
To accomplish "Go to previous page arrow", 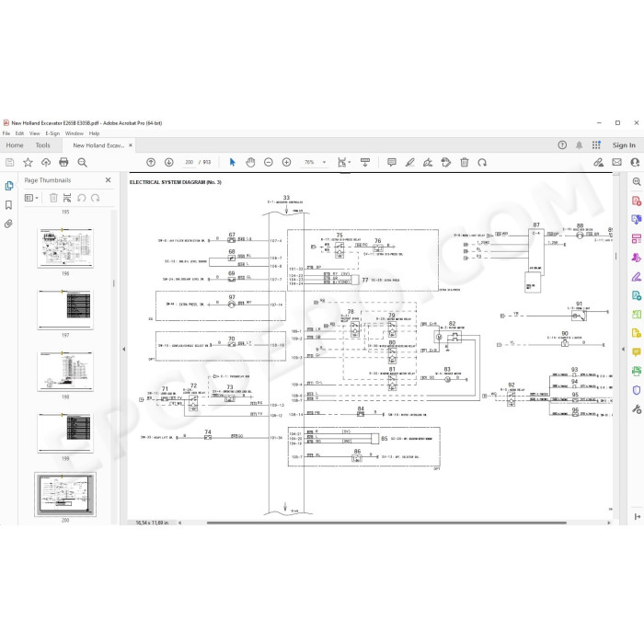I will pyautogui.click(x=151, y=162).
